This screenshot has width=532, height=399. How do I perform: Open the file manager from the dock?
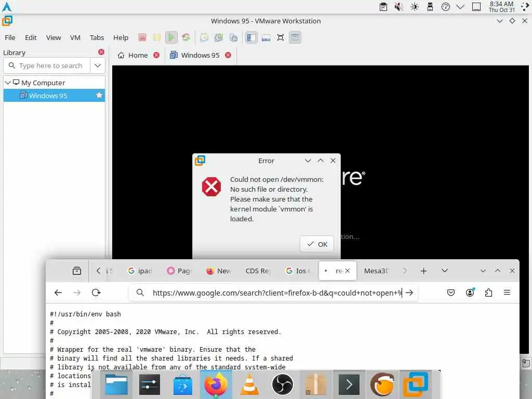[116, 384]
